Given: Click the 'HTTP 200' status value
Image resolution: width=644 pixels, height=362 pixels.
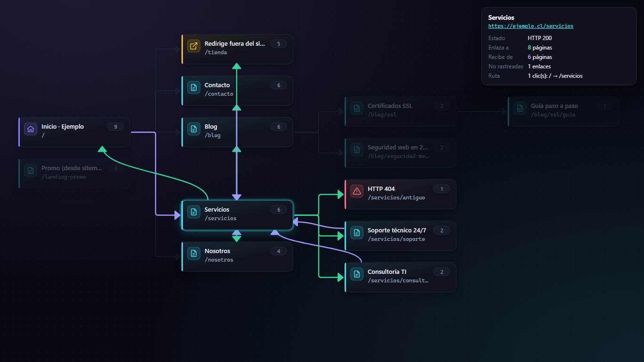Looking at the screenshot, I should coord(540,38).
